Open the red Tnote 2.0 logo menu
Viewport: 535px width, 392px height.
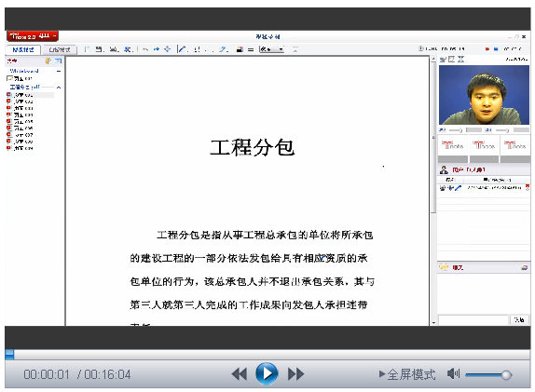tap(33, 35)
